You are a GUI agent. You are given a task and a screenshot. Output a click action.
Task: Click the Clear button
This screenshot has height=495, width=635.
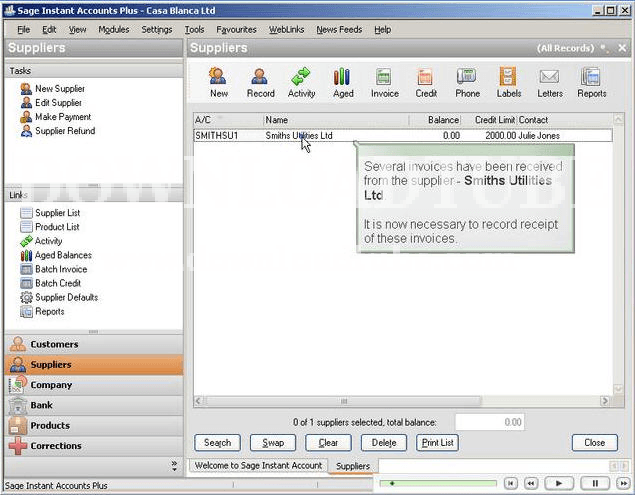coord(328,443)
